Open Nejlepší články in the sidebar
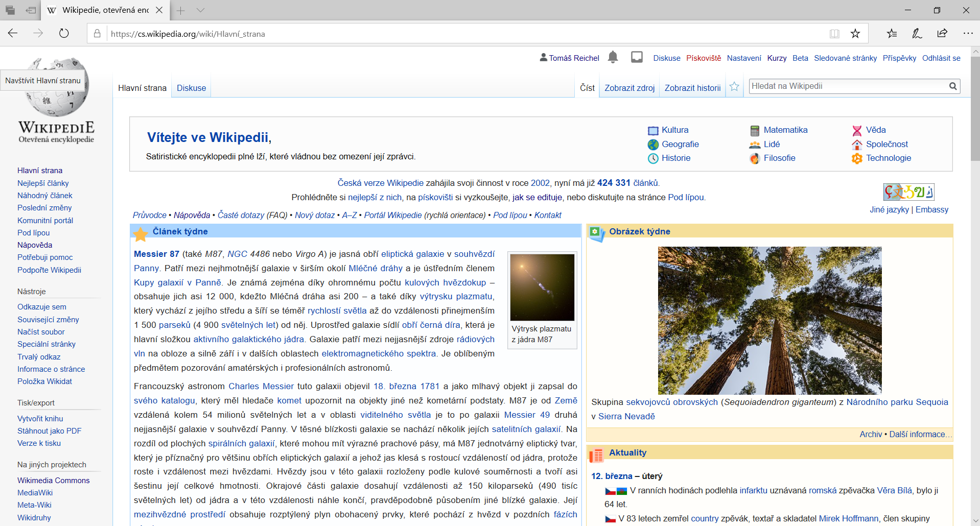 point(43,183)
